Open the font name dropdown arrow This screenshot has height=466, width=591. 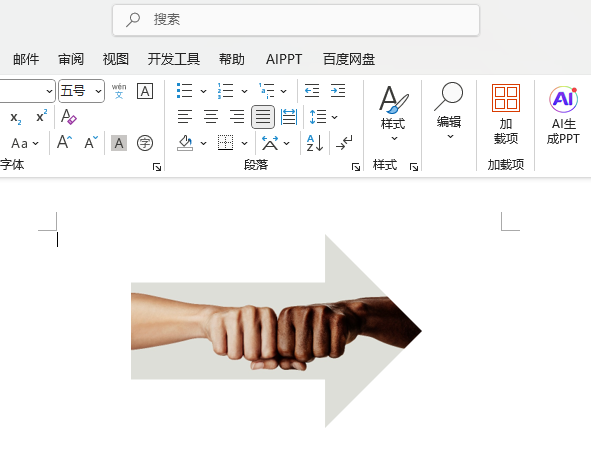[49, 91]
